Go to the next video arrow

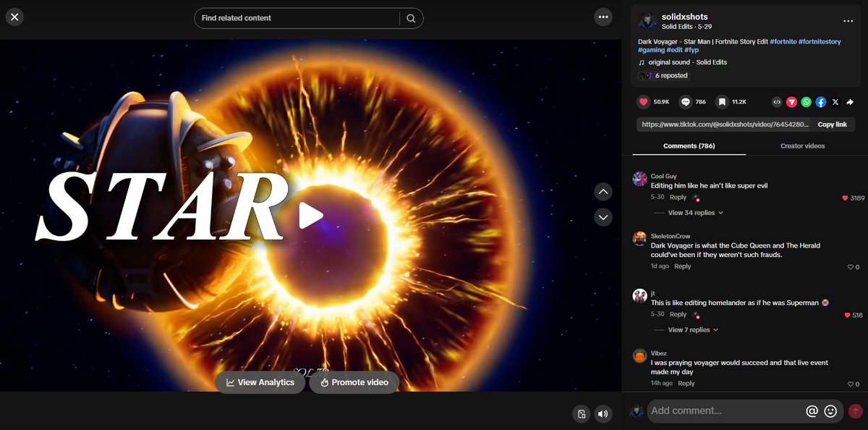click(x=603, y=217)
